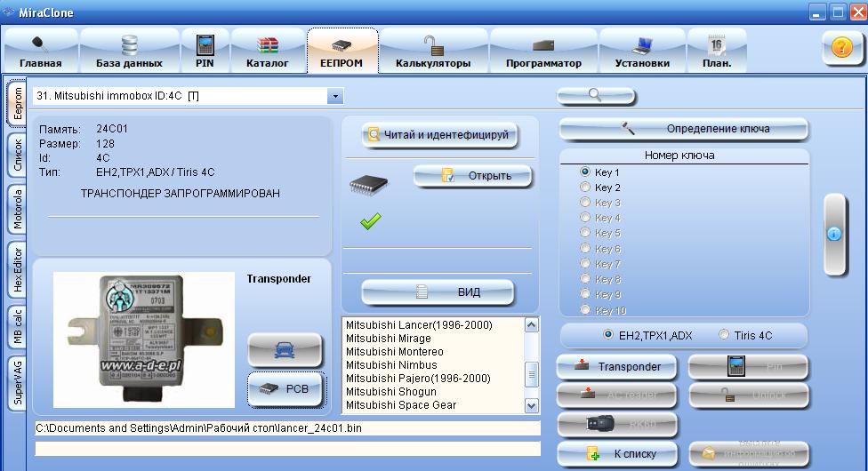The width and height of the screenshot is (868, 471).
Task: Open the SuperVAG side tab
Action: pyautogui.click(x=17, y=382)
